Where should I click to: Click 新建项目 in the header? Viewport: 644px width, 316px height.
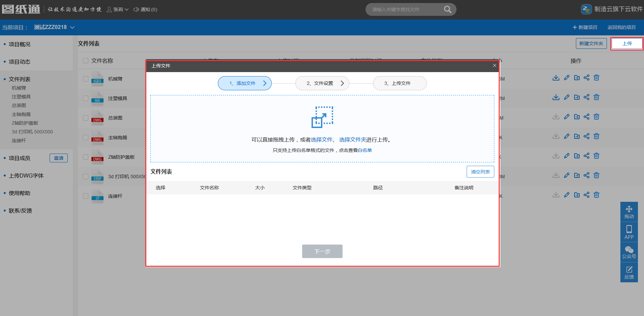585,27
